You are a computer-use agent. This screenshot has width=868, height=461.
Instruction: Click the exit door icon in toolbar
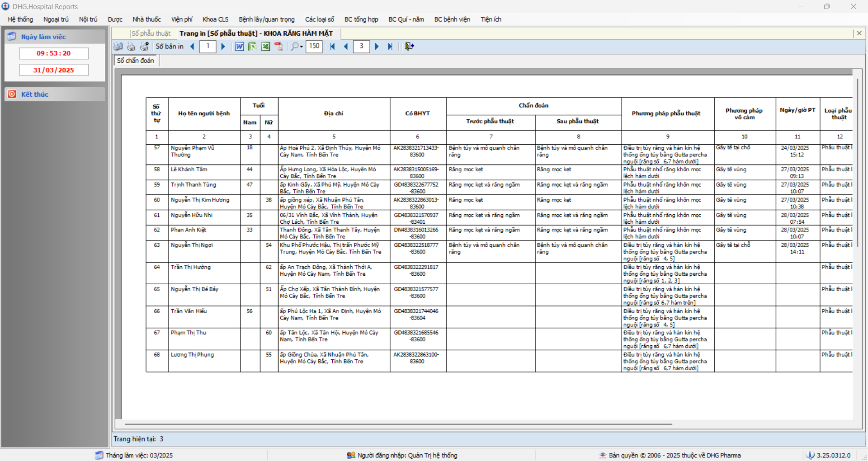410,47
